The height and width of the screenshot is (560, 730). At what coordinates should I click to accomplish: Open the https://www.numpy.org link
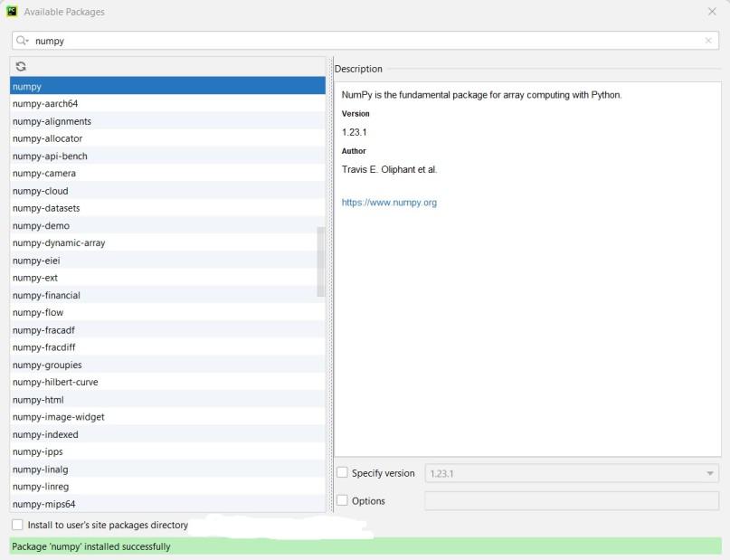pos(389,203)
